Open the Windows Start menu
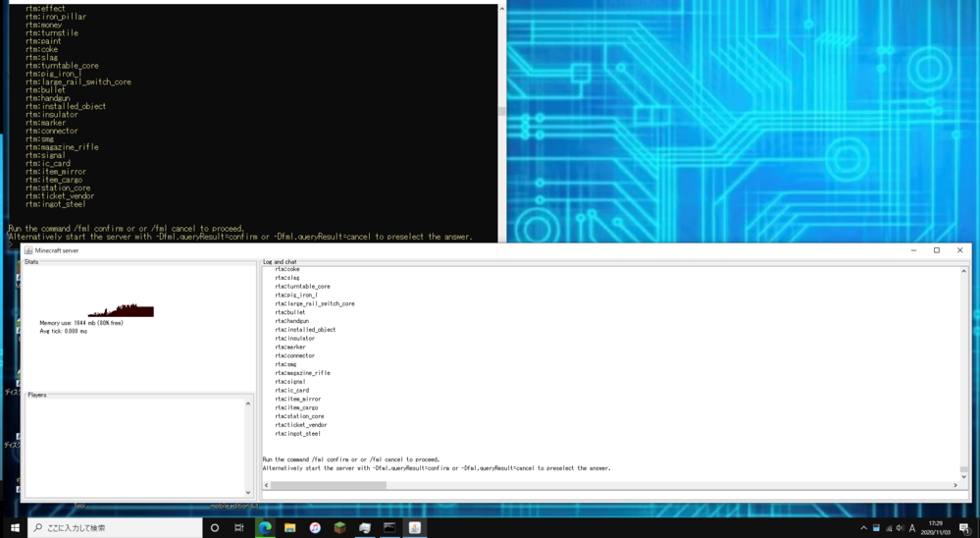 click(x=14, y=527)
